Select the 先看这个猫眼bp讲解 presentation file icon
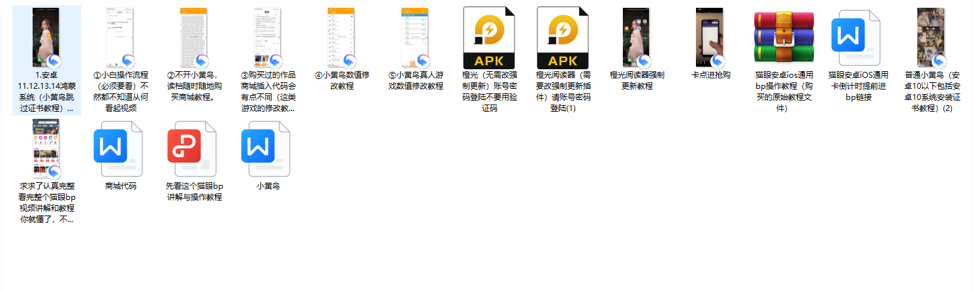 tap(194, 150)
